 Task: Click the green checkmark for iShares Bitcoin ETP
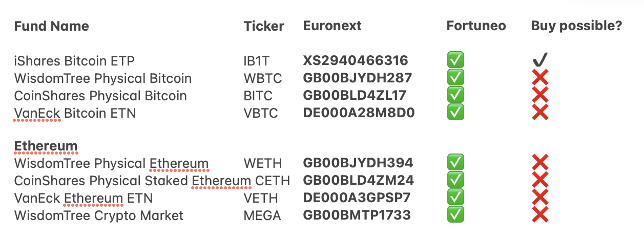(x=455, y=61)
